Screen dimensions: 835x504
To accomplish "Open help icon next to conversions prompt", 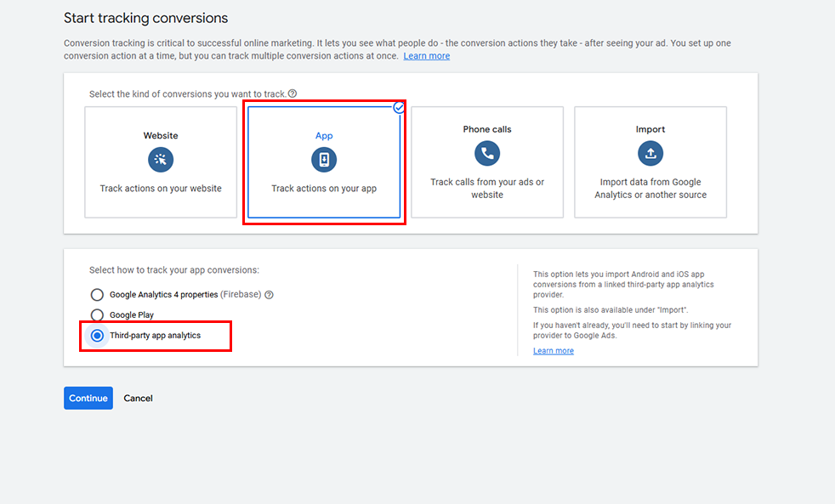I will (293, 93).
